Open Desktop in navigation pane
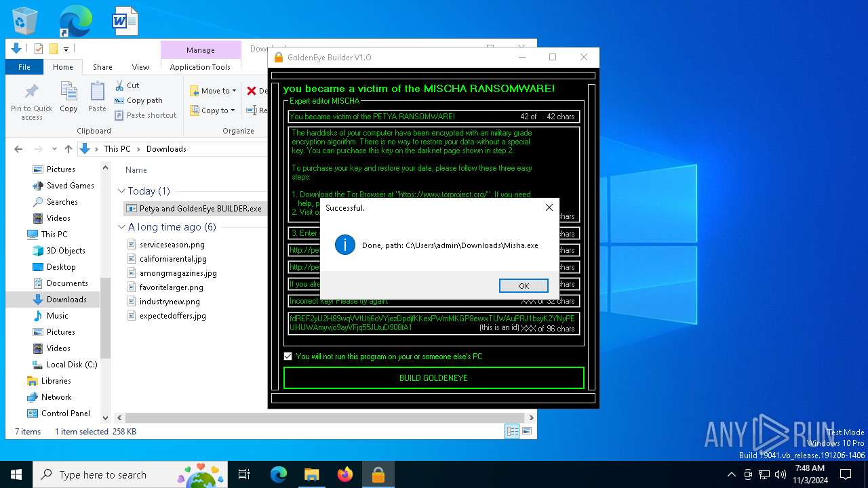The image size is (868, 488). point(54,267)
